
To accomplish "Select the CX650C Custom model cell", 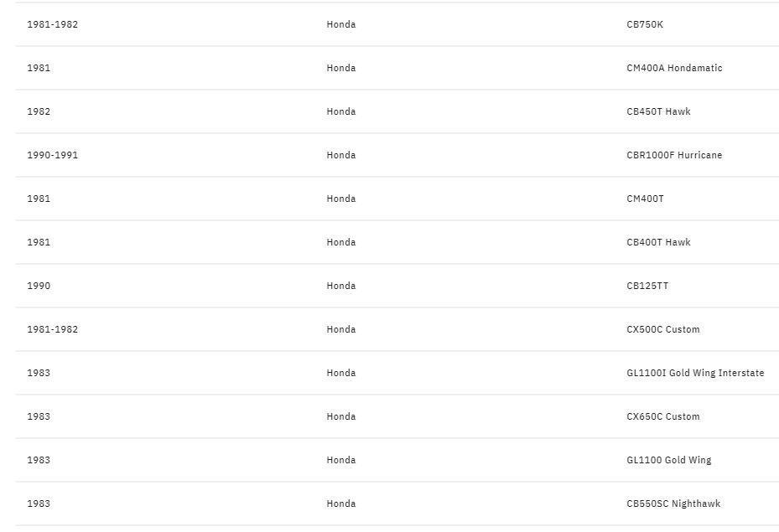I will 662,416.
